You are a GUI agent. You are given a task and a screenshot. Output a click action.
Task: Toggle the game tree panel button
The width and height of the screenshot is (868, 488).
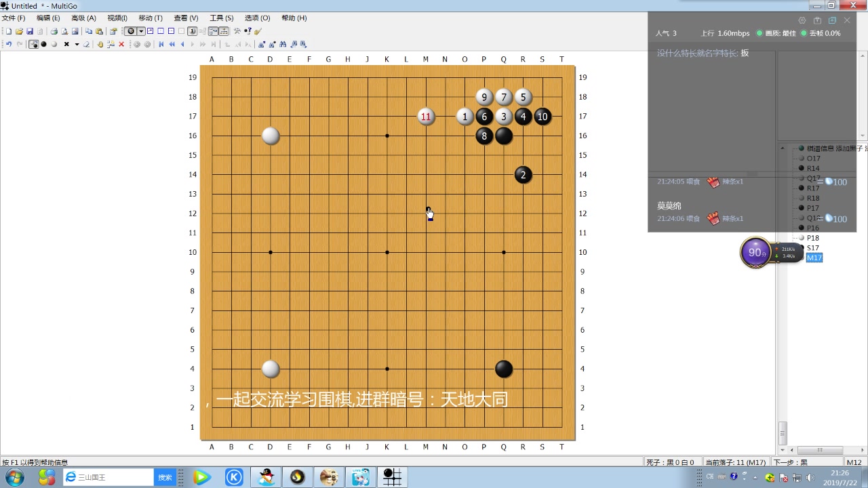(224, 31)
